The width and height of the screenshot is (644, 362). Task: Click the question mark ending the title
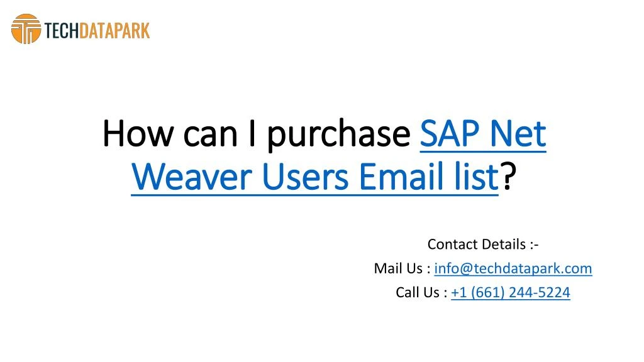(x=508, y=177)
